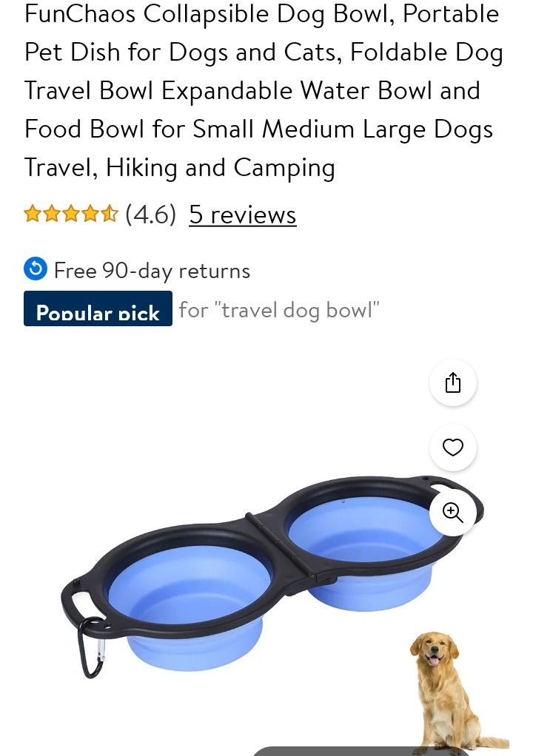Screen dimensions: 533x756
Task: Click the half-filled fifth rating star
Action: click(x=110, y=213)
